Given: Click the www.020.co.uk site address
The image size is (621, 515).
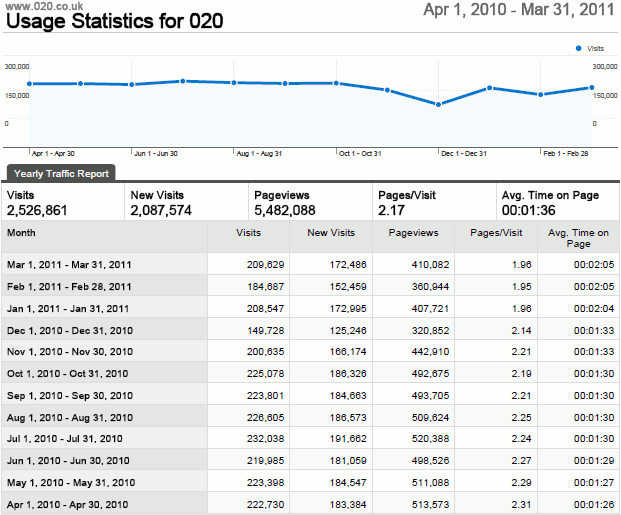Looking at the screenshot, I should pyautogui.click(x=44, y=6).
